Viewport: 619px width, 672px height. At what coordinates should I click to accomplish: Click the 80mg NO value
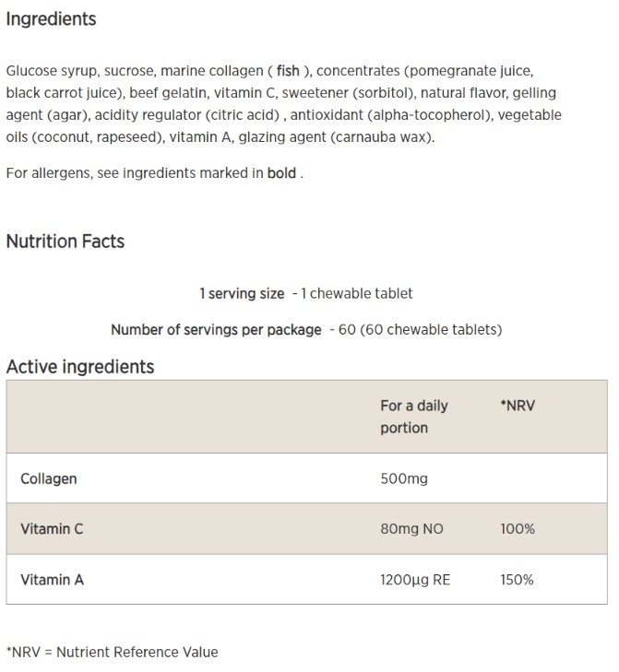[411, 529]
